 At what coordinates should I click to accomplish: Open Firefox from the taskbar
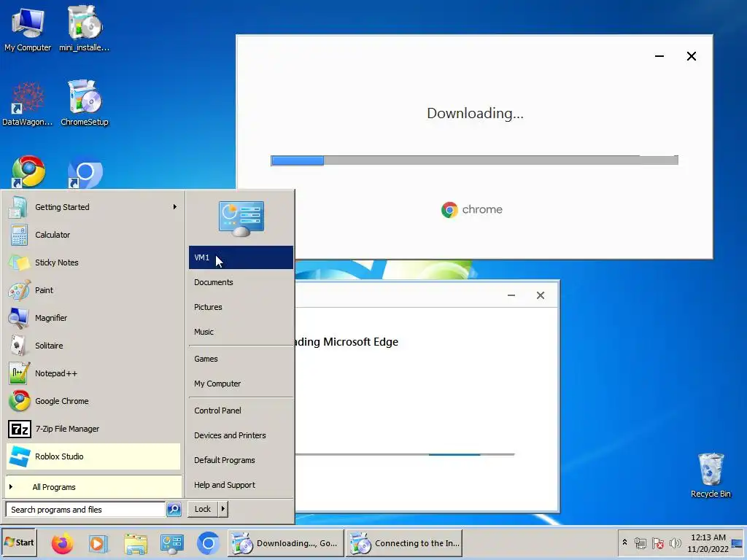click(63, 542)
